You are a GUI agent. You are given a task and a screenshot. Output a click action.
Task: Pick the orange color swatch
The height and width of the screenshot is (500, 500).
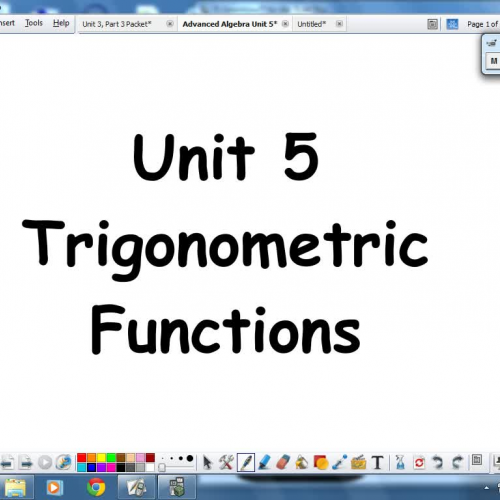point(91,458)
